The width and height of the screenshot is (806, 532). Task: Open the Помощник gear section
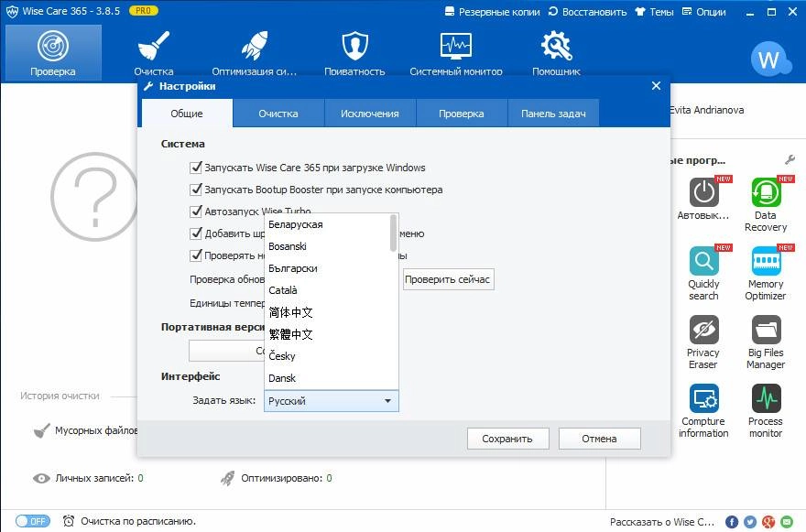tap(556, 52)
